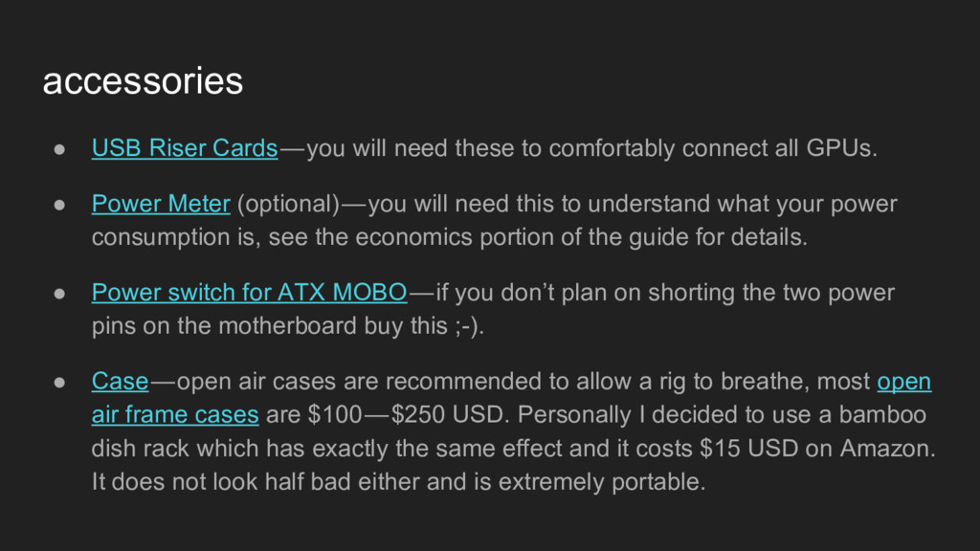This screenshot has height=551, width=980.
Task: Click the '$15 USD' price text
Action: click(748, 449)
